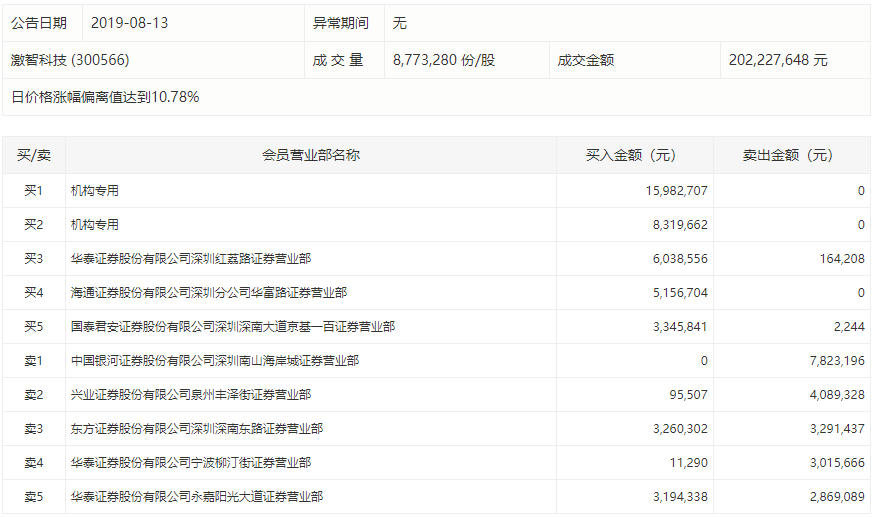Click 机构专用 in the 买1 row
876x518 pixels.
(95, 191)
